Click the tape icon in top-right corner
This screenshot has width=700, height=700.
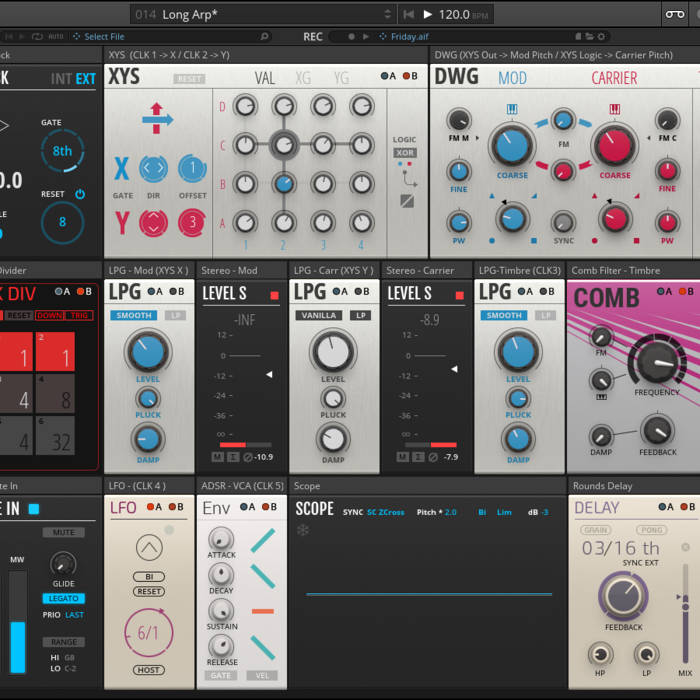point(675,14)
